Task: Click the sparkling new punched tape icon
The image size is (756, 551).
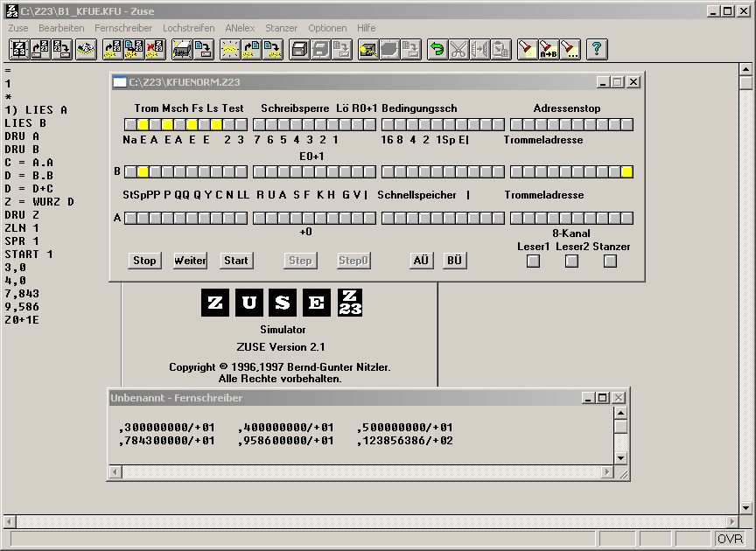Action: 229,49
